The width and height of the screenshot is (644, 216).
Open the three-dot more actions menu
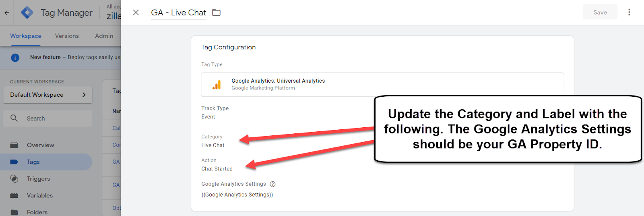click(x=629, y=12)
